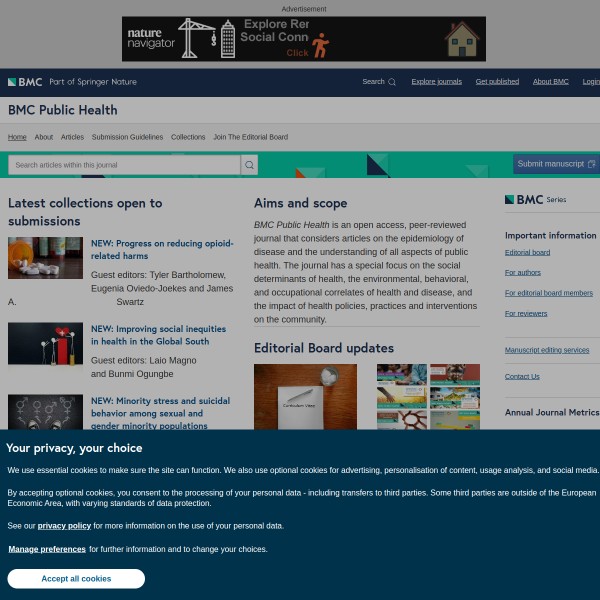Open the Editorial board sidebar link
This screenshot has width=600, height=600.
point(527,253)
